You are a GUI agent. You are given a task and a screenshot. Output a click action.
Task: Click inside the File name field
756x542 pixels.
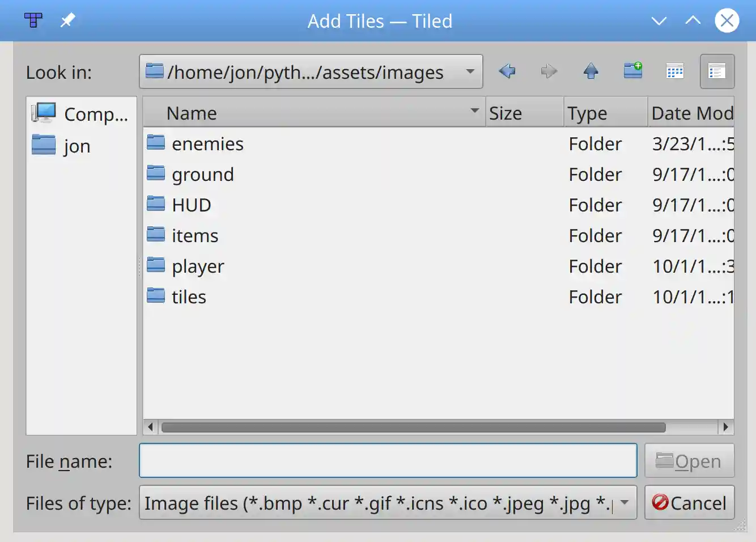(x=388, y=460)
